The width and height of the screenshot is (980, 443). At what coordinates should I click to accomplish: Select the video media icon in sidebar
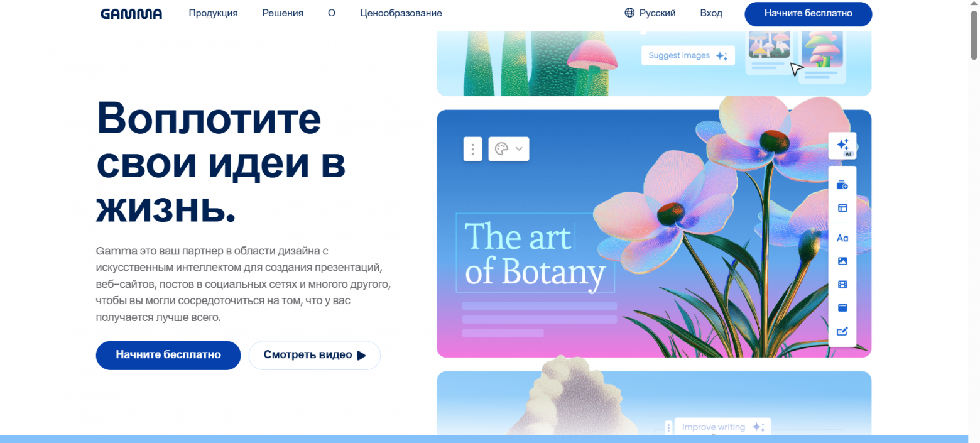pyautogui.click(x=842, y=284)
